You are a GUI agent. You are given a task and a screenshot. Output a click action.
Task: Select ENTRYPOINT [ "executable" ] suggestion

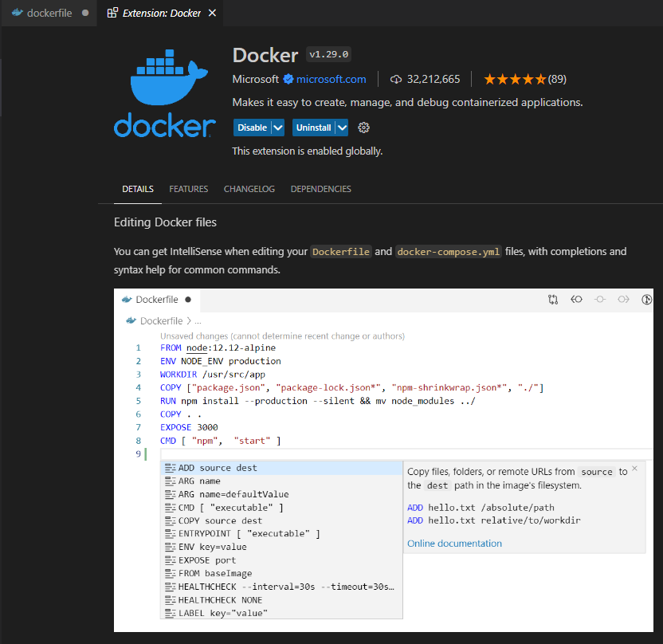pos(281,534)
